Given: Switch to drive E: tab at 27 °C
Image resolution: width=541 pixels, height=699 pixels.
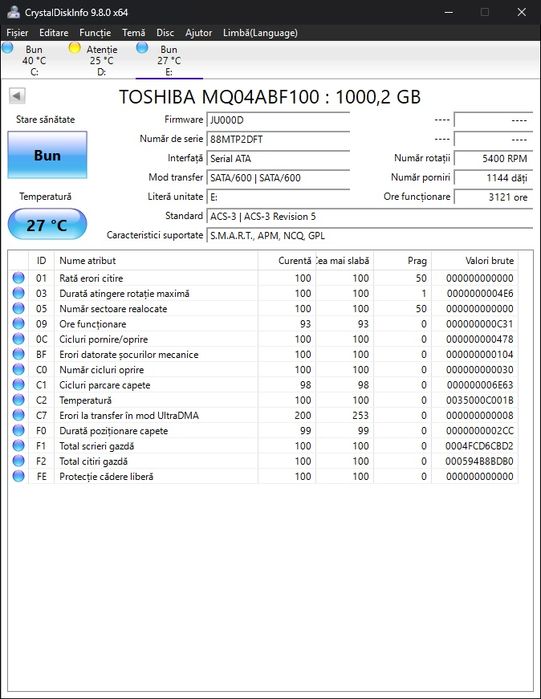Looking at the screenshot, I should pos(169,60).
